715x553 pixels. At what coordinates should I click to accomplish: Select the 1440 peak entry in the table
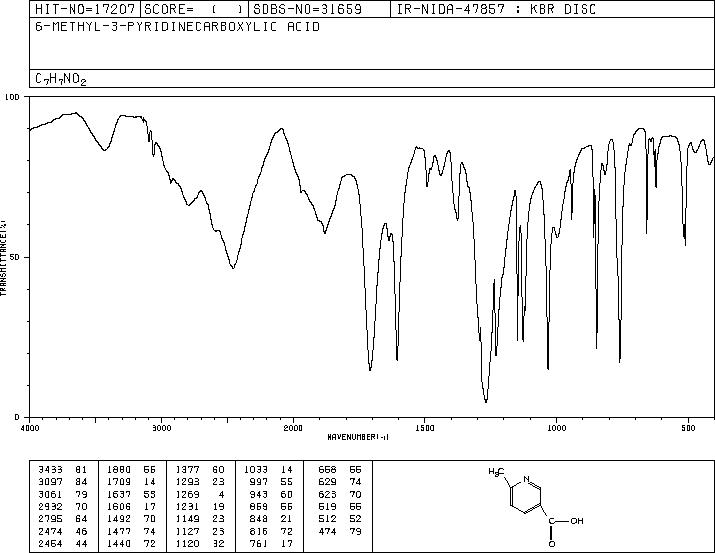point(131,544)
